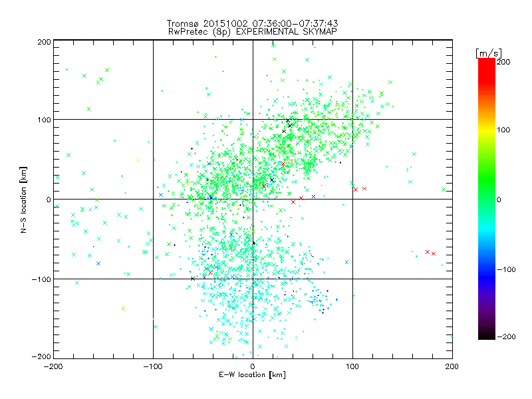The height and width of the screenshot is (399, 532).
Task: Click the subtitle 'RwPretec (8p) EXPERIMENTAL SKYMAP'
Action: click(x=253, y=32)
